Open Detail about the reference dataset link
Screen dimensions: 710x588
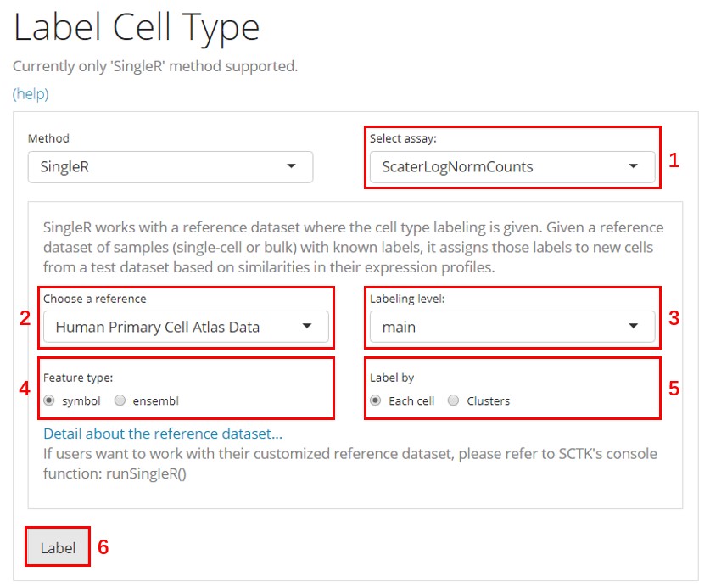(163, 434)
